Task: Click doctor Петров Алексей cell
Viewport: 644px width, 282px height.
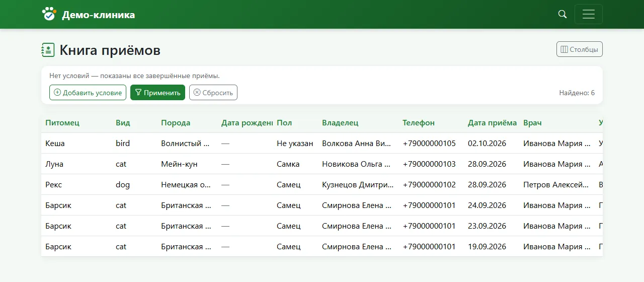Action: coord(556,185)
